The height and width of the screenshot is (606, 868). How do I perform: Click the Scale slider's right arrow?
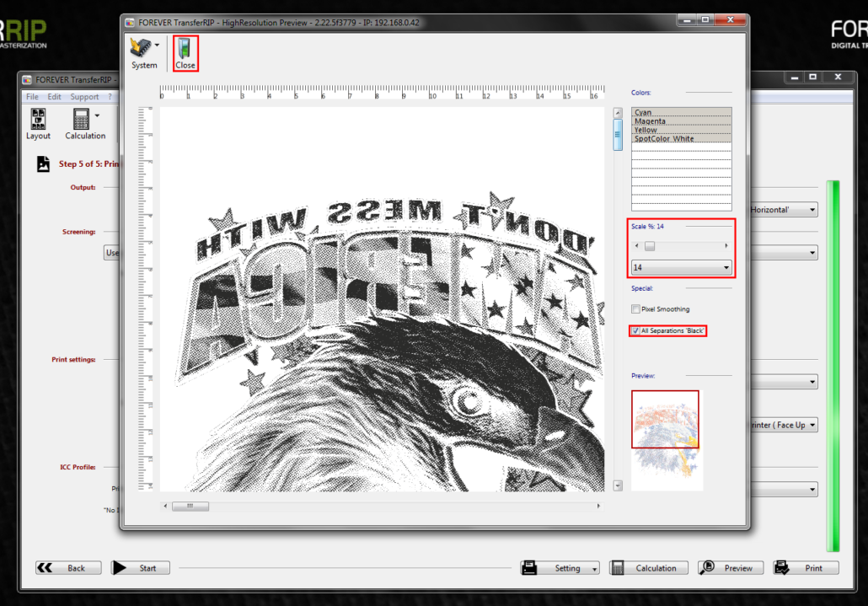point(726,246)
